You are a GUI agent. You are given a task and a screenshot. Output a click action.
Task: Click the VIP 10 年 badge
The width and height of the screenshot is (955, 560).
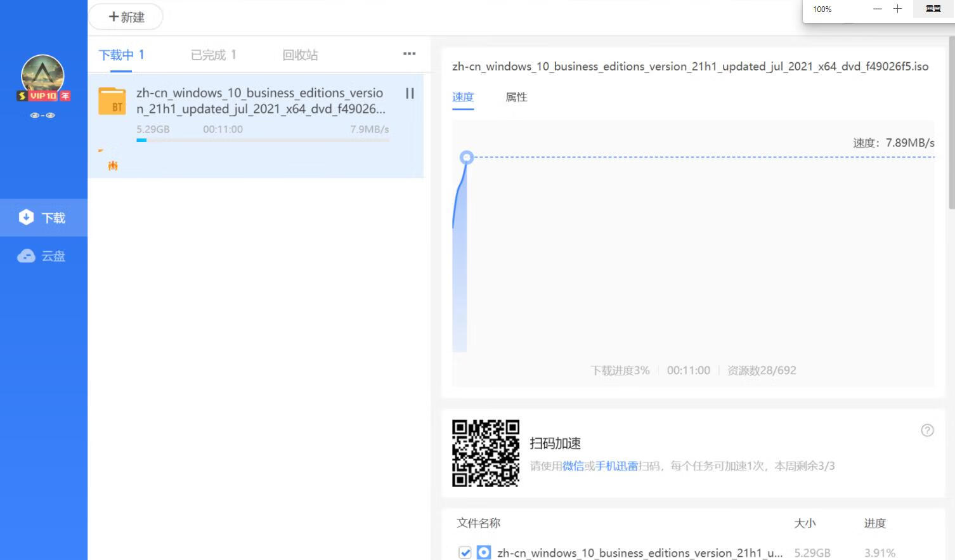coord(43,96)
